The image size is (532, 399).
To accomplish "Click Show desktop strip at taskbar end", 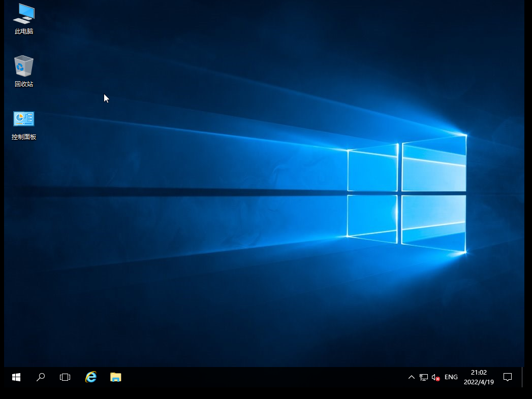I will 523,377.
